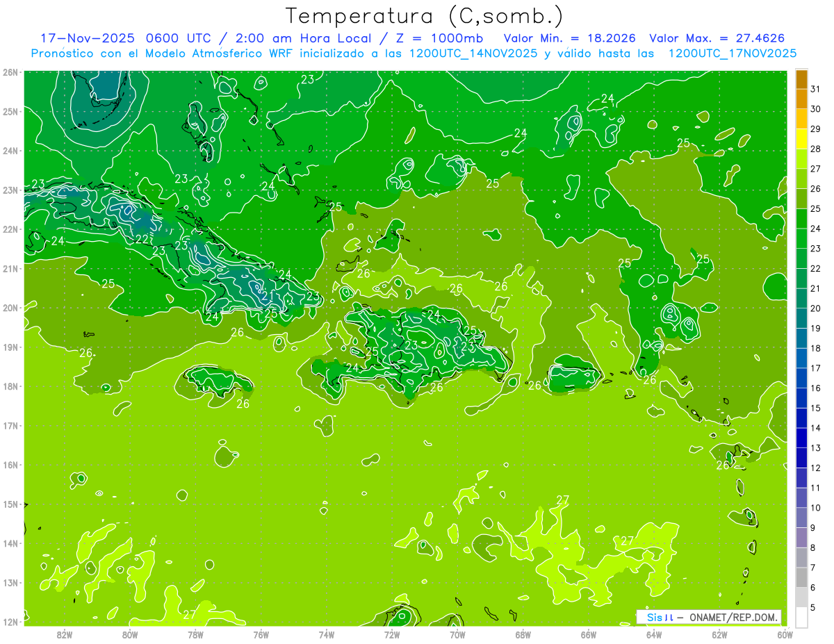
Task: Click the color legend's 18 value label
Action: [x=815, y=348]
